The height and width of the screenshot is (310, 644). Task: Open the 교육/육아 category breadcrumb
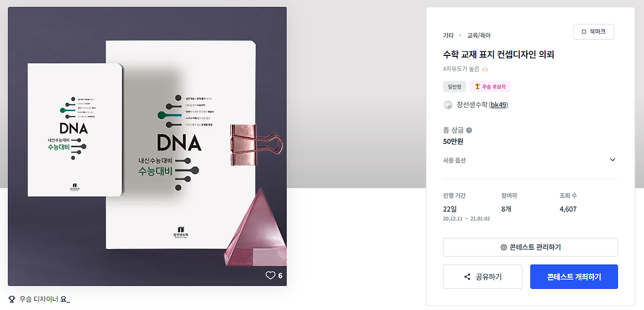pyautogui.click(x=478, y=35)
